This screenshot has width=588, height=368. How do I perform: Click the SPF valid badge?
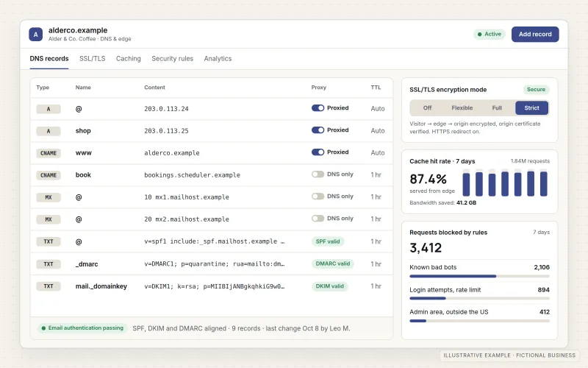pyautogui.click(x=327, y=241)
